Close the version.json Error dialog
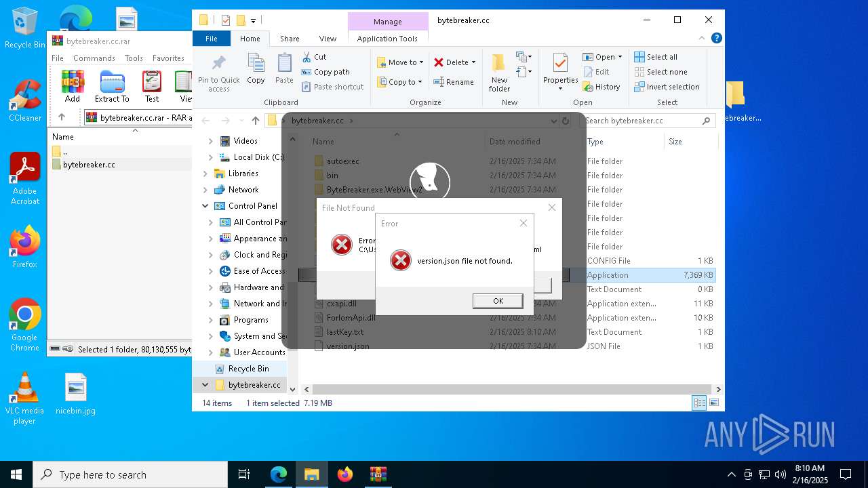868x488 pixels. 523,223
